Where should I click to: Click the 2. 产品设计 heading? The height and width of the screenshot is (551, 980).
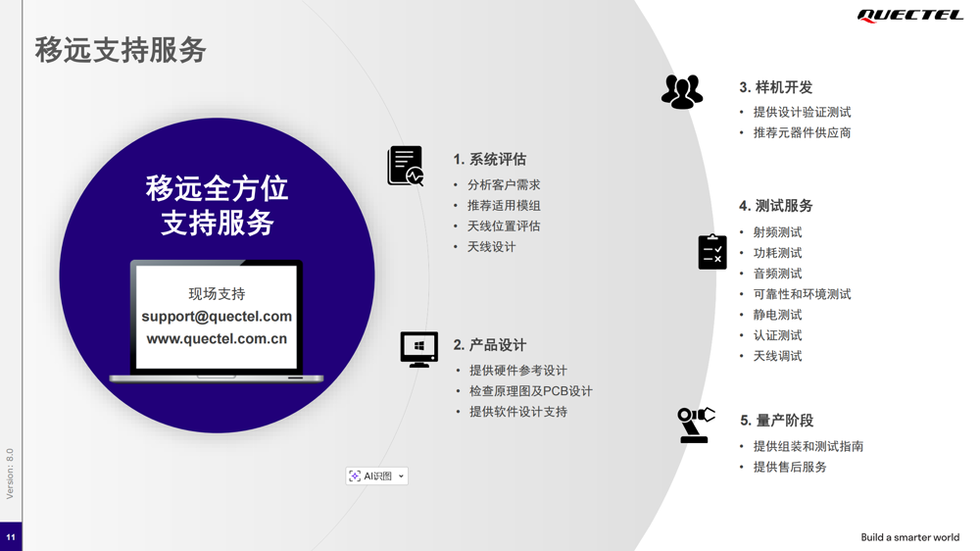click(490, 345)
